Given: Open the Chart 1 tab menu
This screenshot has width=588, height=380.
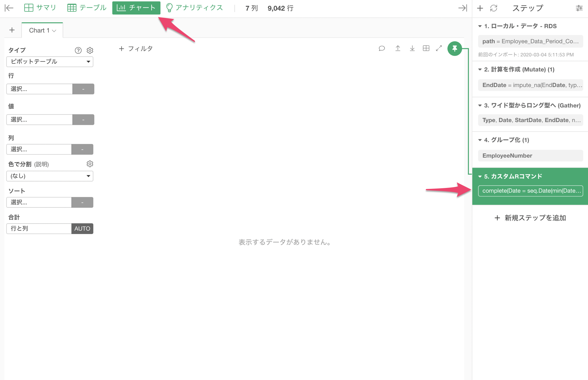Looking at the screenshot, I should 54,31.
